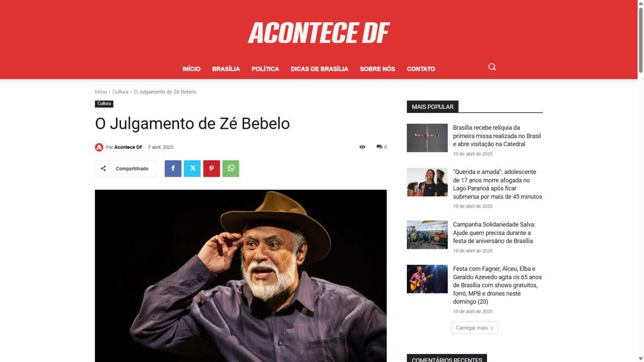Share article on Facebook
Image resolution: width=644 pixels, height=362 pixels.
click(173, 168)
